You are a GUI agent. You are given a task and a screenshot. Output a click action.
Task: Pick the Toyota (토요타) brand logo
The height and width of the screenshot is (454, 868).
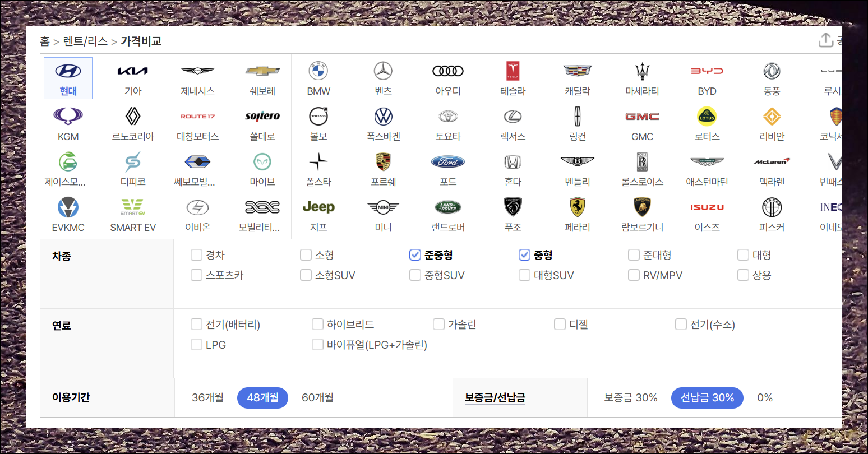[448, 117]
